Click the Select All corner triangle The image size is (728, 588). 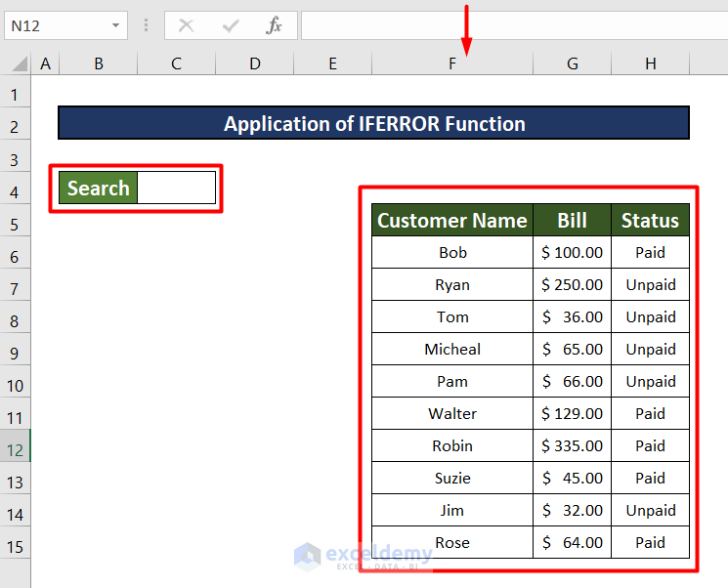point(20,63)
